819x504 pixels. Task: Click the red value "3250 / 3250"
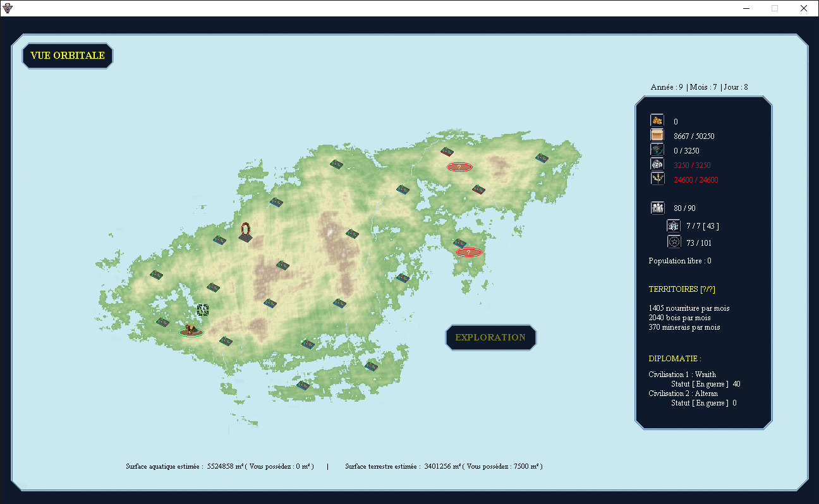point(692,165)
